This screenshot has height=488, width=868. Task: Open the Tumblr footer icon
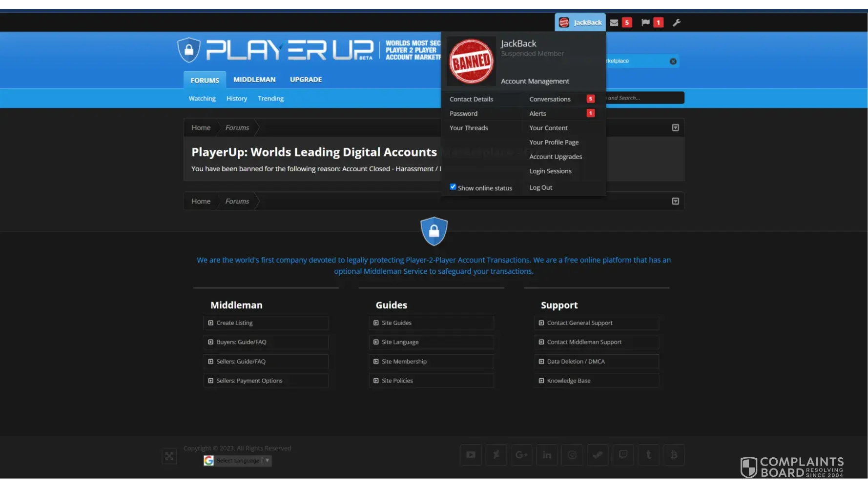click(648, 455)
